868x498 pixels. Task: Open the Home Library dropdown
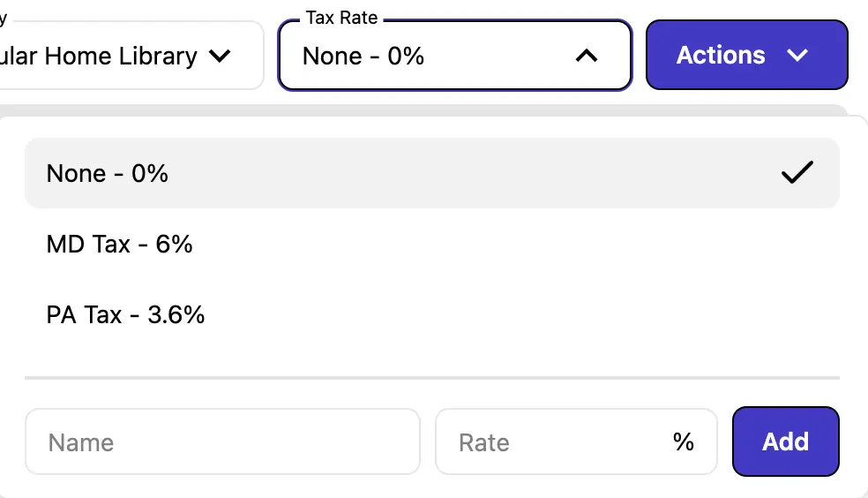click(132, 56)
